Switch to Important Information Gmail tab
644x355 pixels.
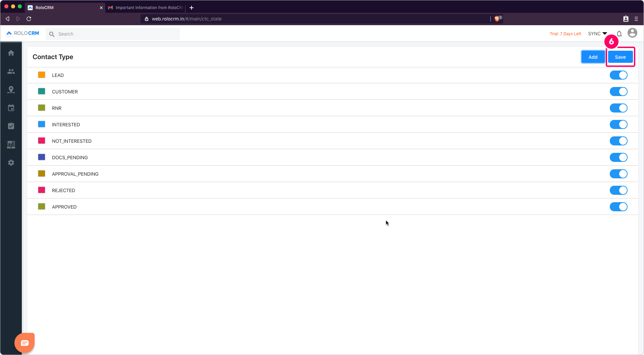[x=146, y=8]
